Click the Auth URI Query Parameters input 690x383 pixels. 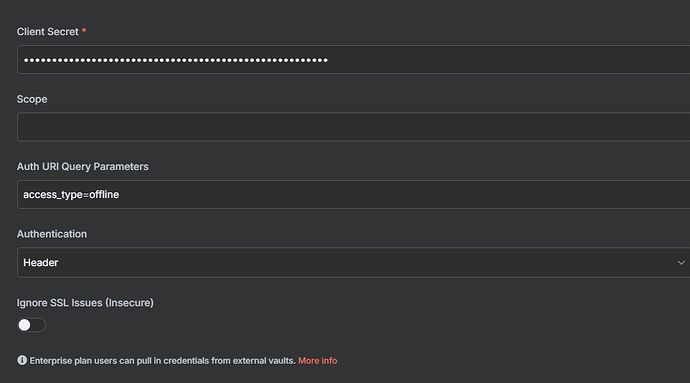point(353,194)
